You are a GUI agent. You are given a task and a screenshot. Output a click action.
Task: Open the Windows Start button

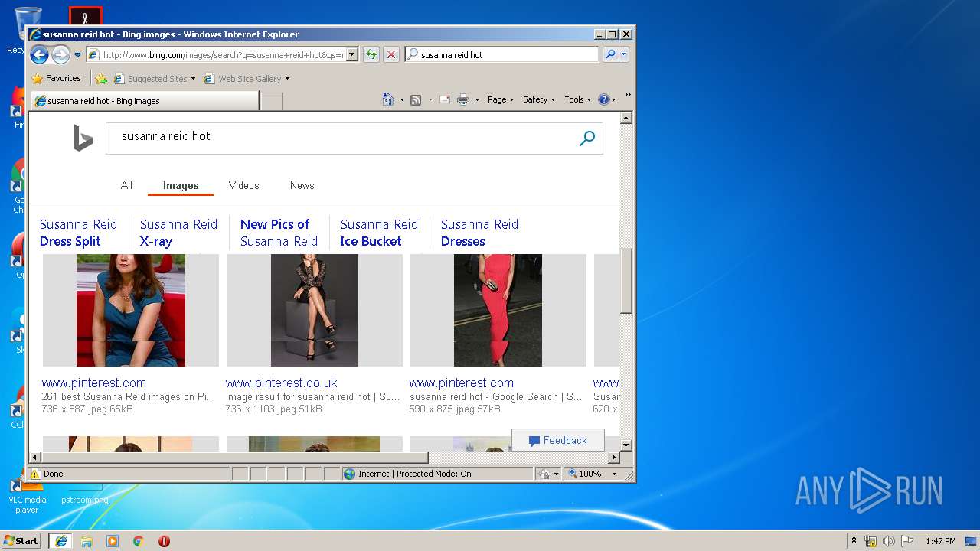(x=21, y=540)
